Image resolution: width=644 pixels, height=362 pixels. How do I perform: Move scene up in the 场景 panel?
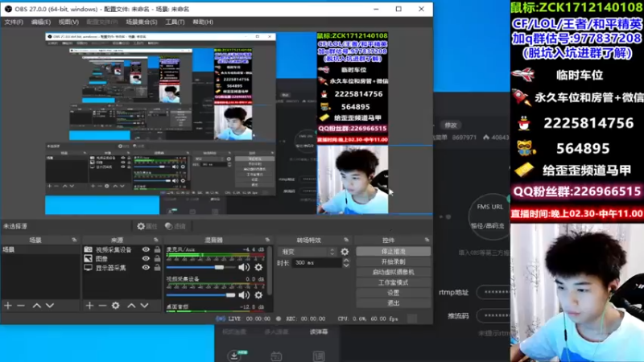click(x=36, y=306)
